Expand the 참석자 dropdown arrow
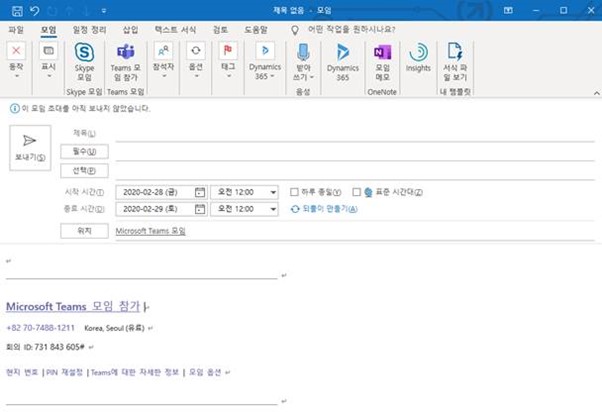Image resolution: width=602 pixels, height=412 pixels. [x=164, y=76]
